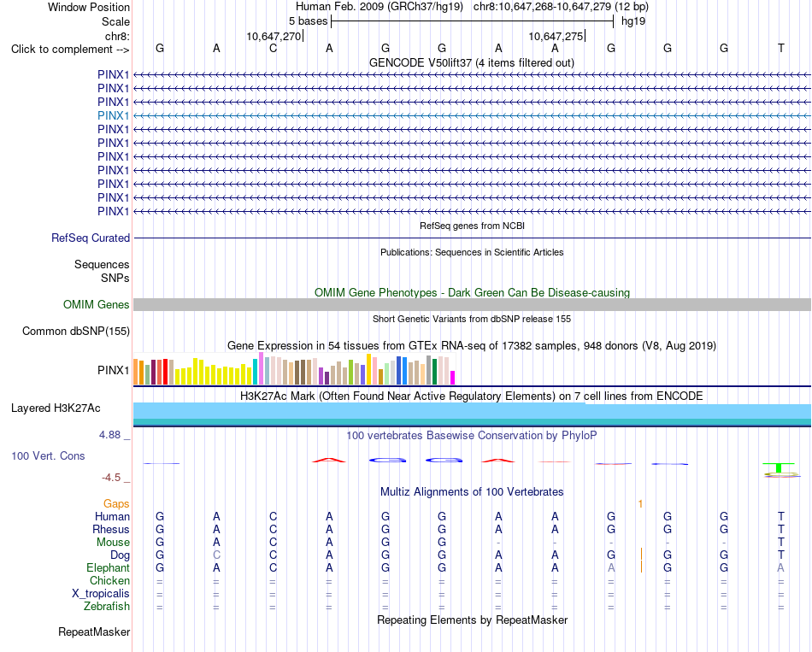Click the C base in the top reference sequence

click(273, 48)
